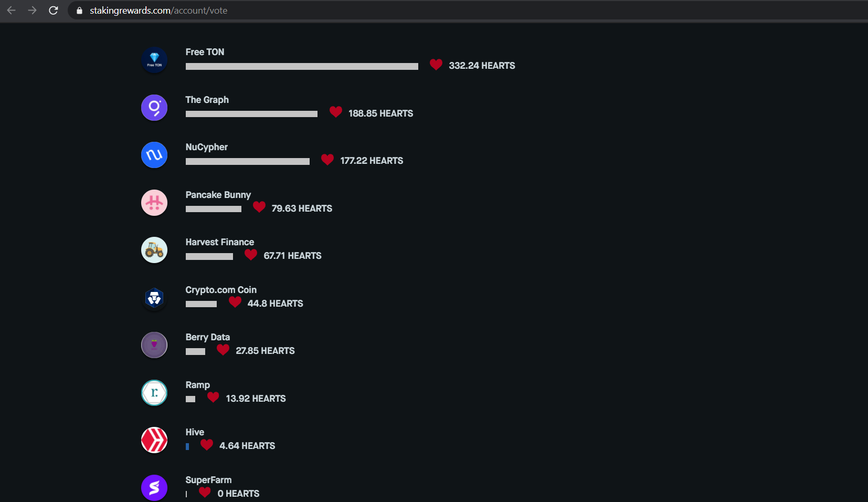The height and width of the screenshot is (502, 868).
Task: Click the heart next to 177.22 HEARTS
Action: pos(327,160)
